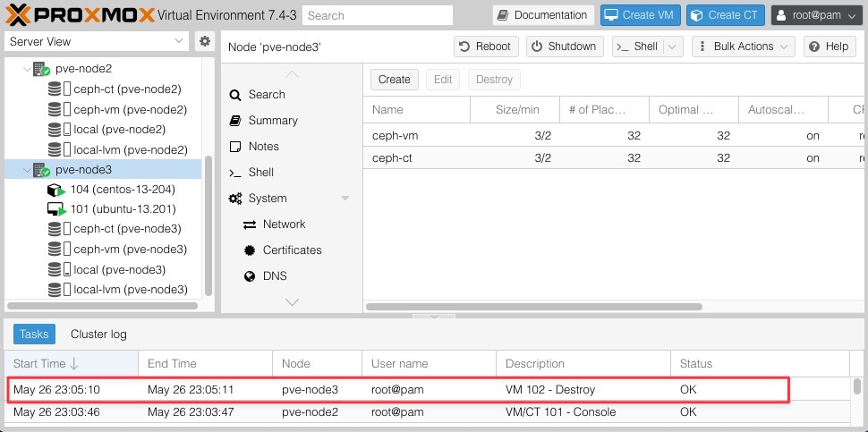This screenshot has height=432, width=868.
Task: Select storage icon for ceph-ct (pve-node2)
Action: coord(54,89)
